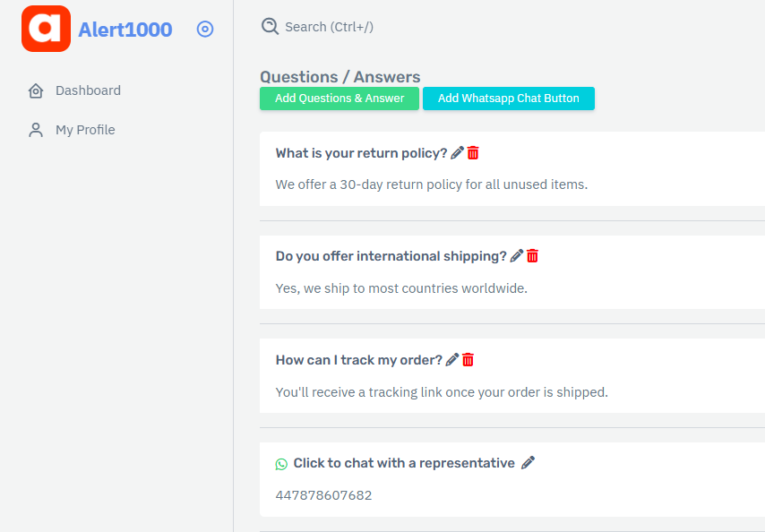This screenshot has width=765, height=532.
Task: Delete the international shipping question
Action: 532,256
